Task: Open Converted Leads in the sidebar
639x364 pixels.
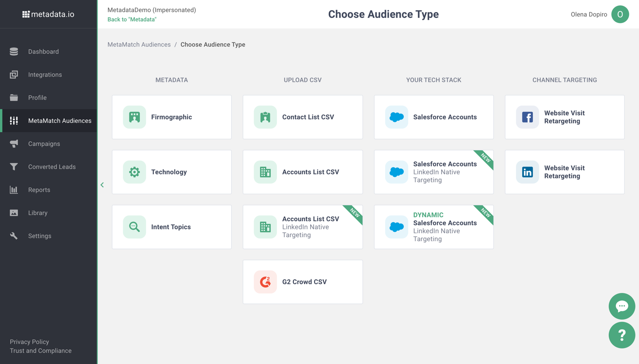Action: (51, 167)
